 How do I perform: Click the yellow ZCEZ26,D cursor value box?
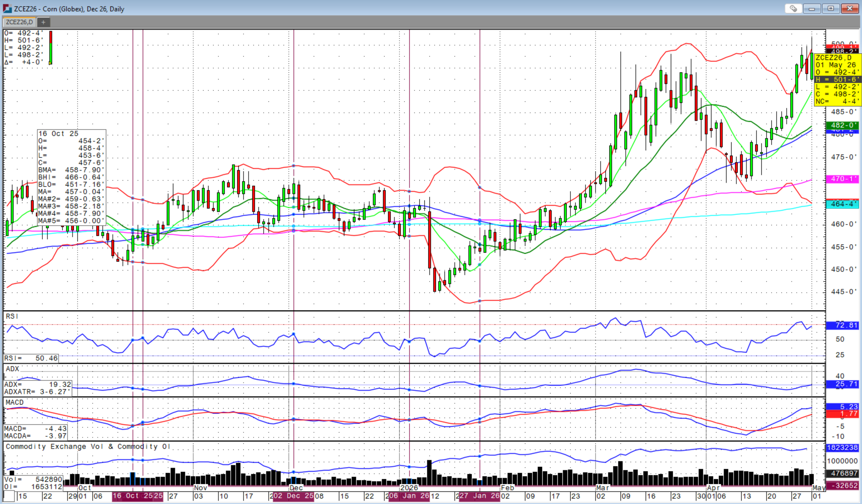[838, 80]
